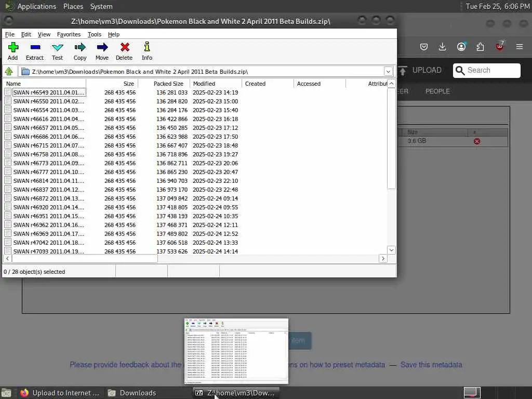Click the scroll down arrow of file list
Screen dimensions: 532x399
point(391,250)
